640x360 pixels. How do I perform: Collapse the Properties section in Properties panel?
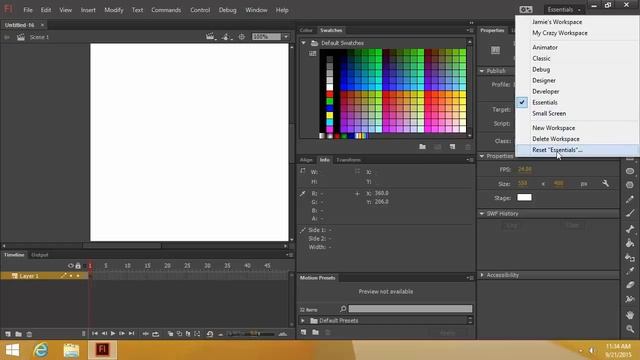(482, 156)
